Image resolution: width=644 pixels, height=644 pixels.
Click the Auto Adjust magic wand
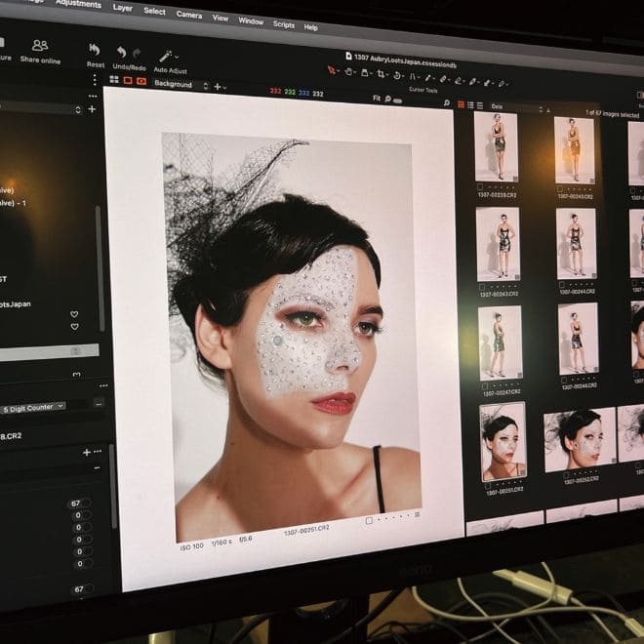pos(166,57)
